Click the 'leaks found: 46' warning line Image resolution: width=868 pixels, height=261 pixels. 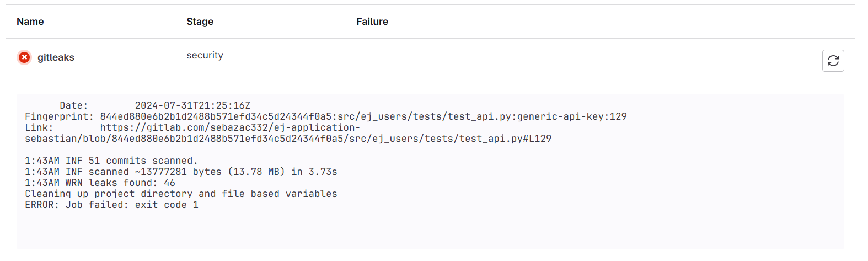(x=100, y=183)
